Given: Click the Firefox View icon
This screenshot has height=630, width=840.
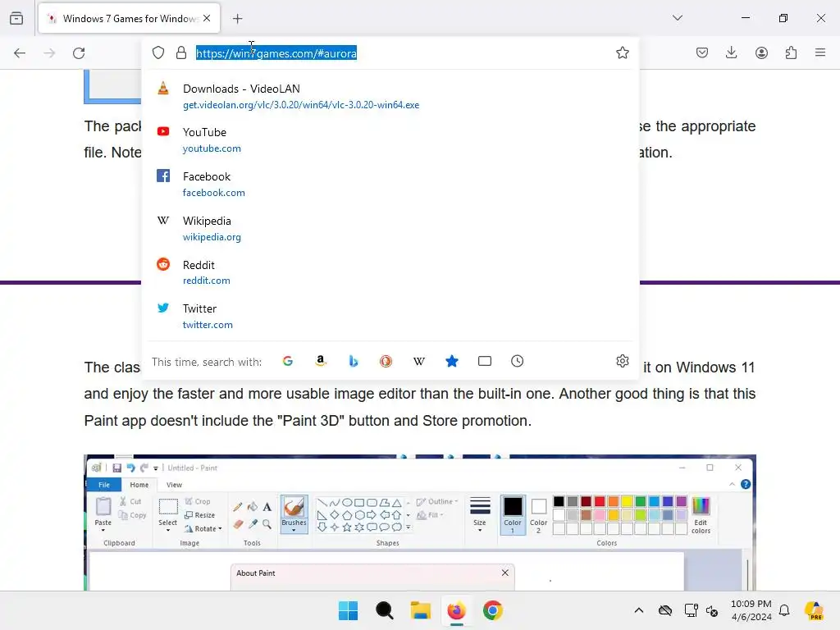Looking at the screenshot, I should pos(16,18).
